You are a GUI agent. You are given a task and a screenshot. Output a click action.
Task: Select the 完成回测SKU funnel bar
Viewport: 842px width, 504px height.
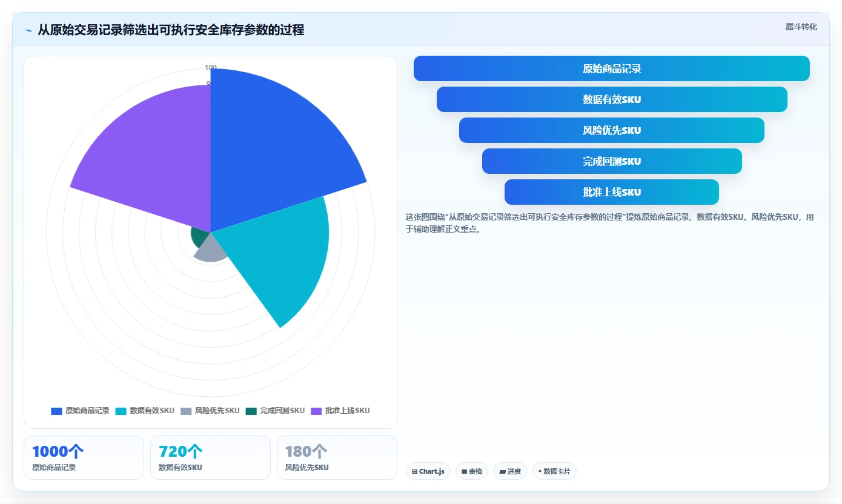[612, 161]
